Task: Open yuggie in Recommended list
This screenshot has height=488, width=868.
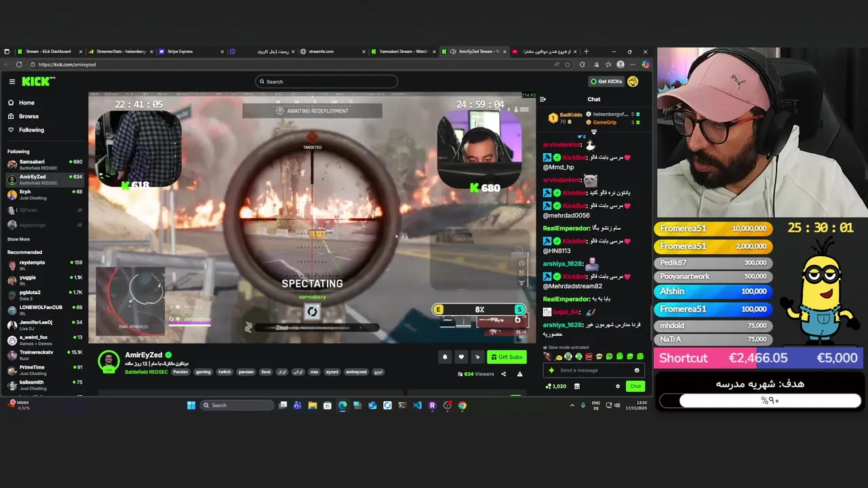Action: [44, 279]
